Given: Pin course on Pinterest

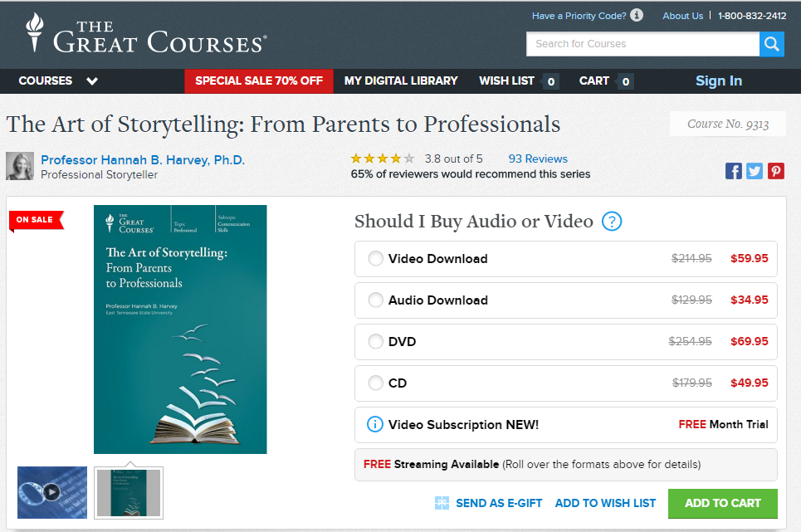Looking at the screenshot, I should coord(776,171).
